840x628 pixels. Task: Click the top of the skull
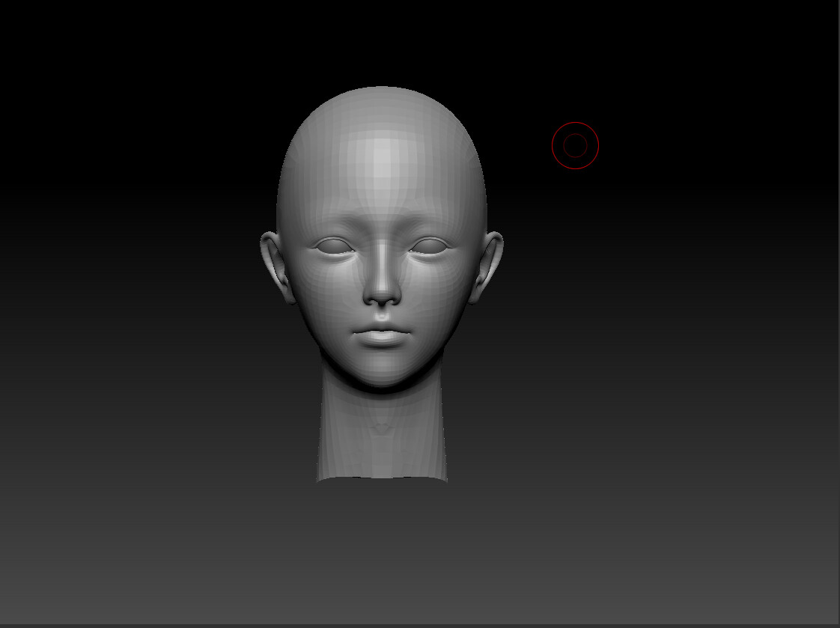click(x=380, y=94)
